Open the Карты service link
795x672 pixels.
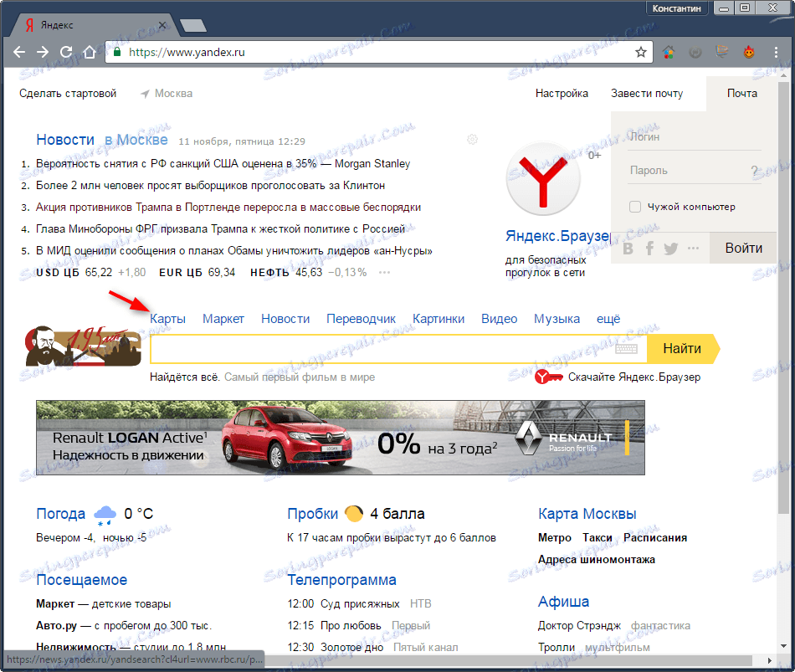[168, 319]
